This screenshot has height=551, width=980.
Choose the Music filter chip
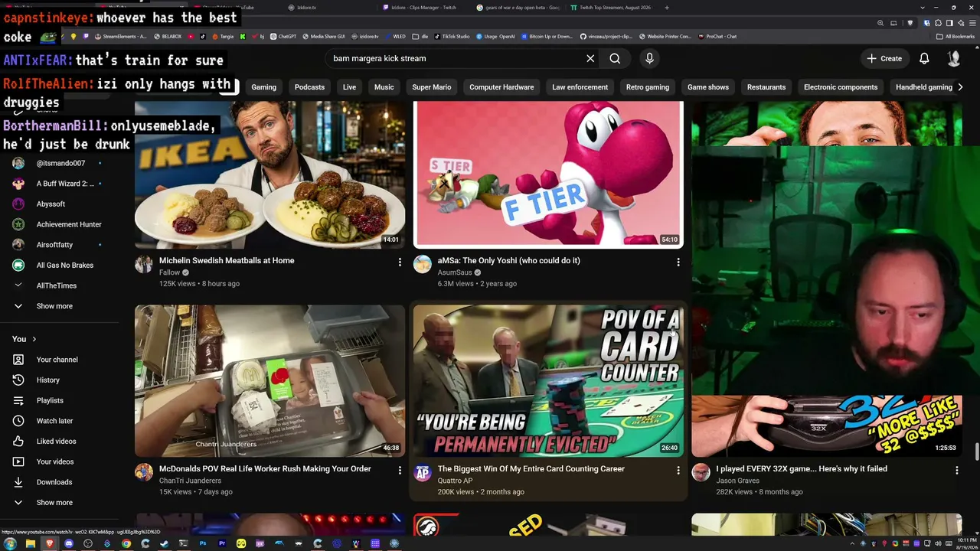click(384, 87)
